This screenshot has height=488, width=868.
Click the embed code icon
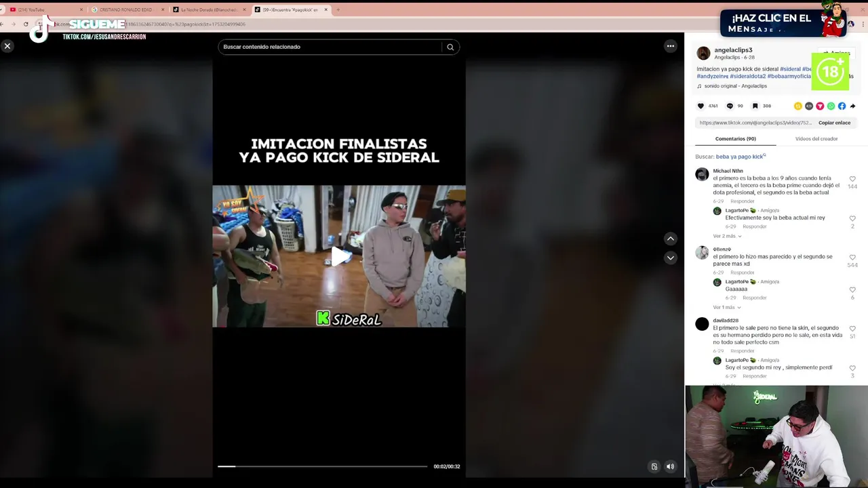[809, 106]
